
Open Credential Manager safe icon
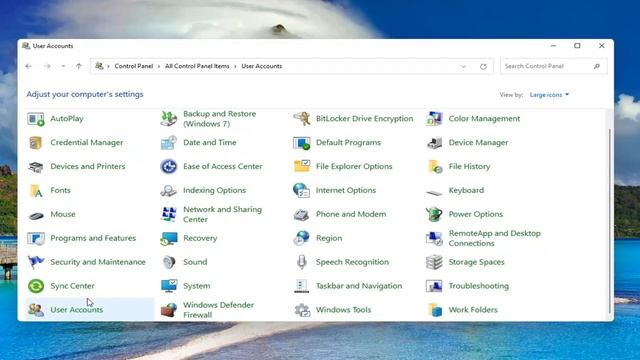[x=36, y=143]
